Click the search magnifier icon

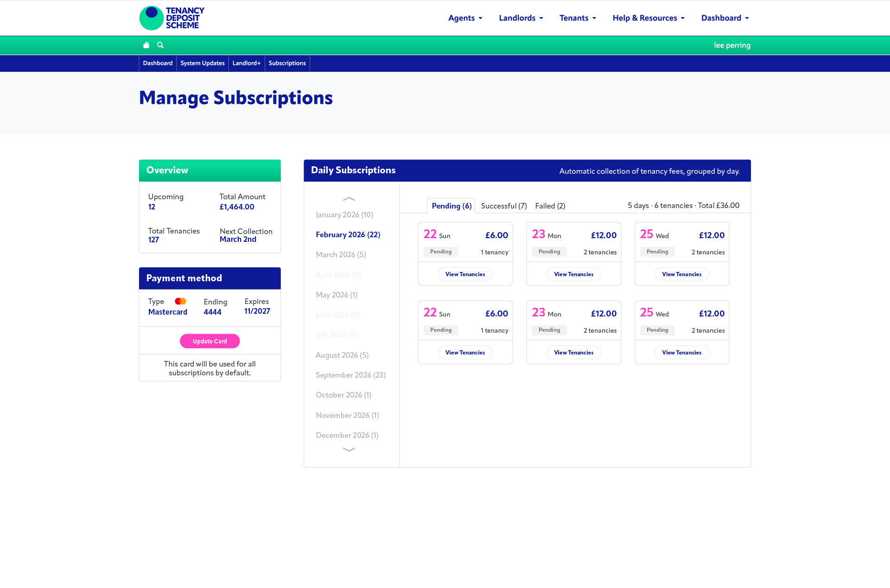click(160, 45)
